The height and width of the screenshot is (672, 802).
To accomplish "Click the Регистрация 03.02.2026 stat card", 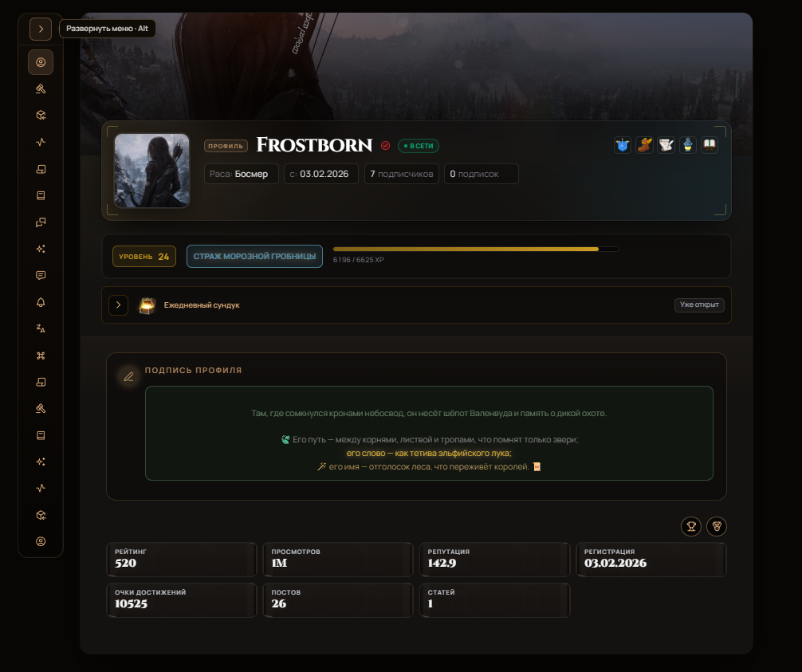I will tap(651, 560).
